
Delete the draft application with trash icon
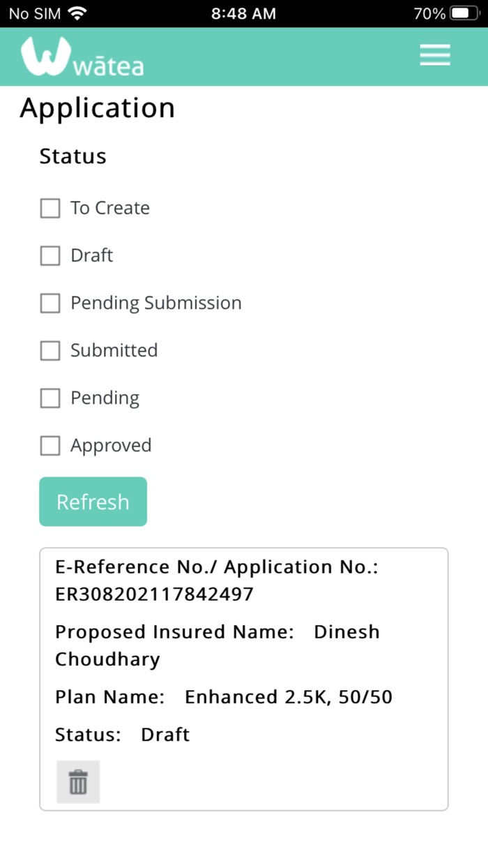pos(78,782)
